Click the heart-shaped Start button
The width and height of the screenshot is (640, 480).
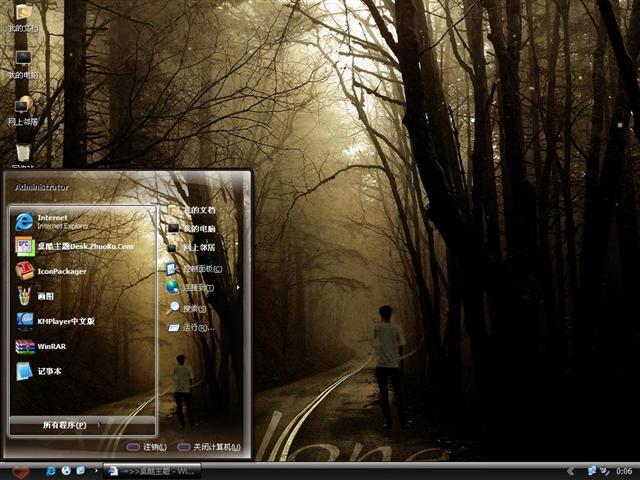pos(19,471)
